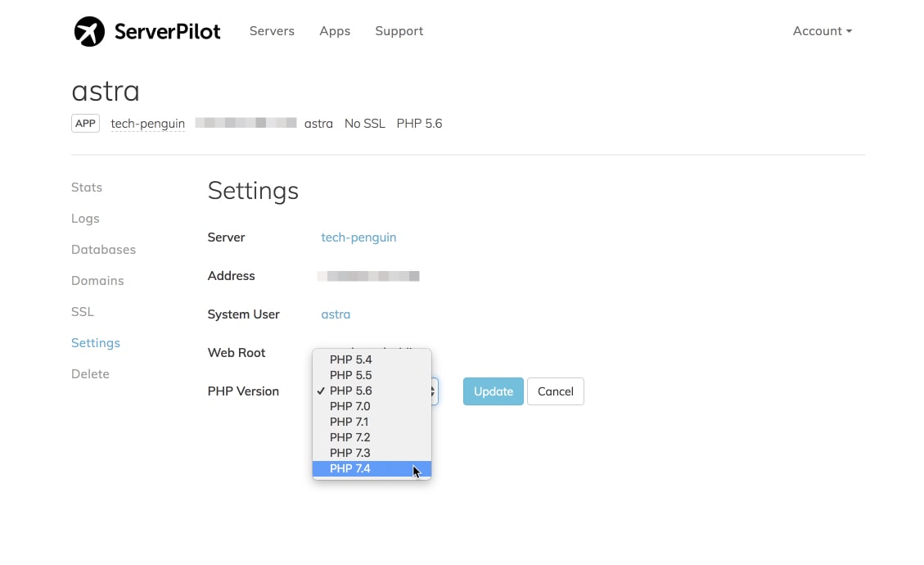Click the APP badge under astra title
This screenshot has height=565, width=924.
tap(85, 124)
